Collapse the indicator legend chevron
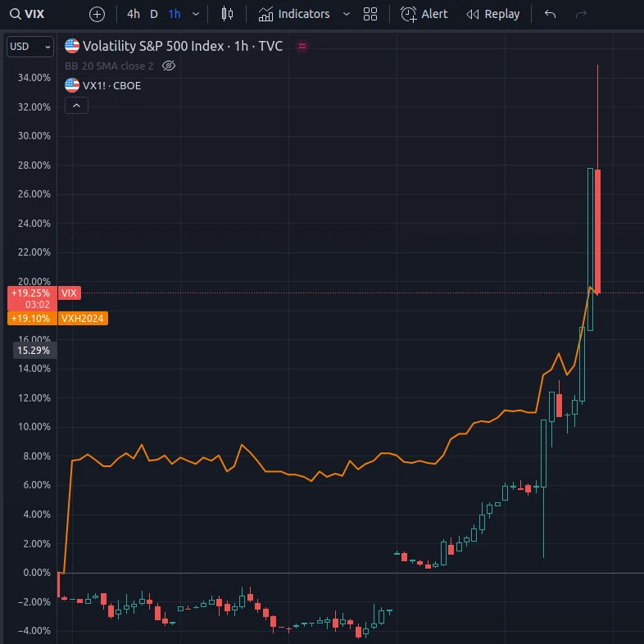The image size is (644, 644). coord(76,106)
